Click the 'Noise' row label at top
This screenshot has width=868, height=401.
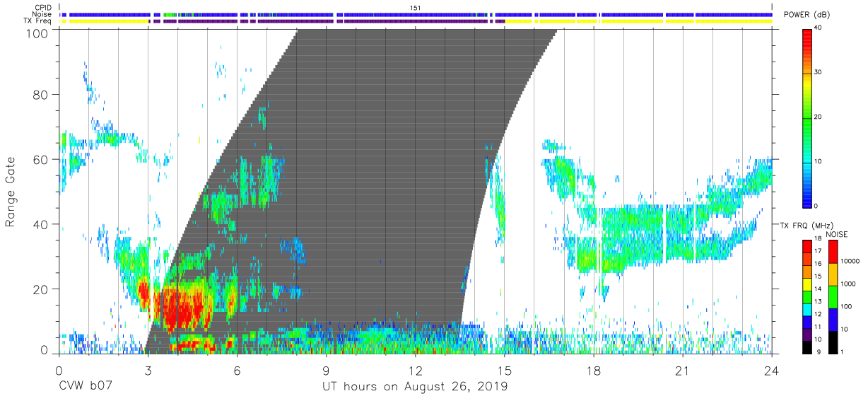[x=42, y=14]
